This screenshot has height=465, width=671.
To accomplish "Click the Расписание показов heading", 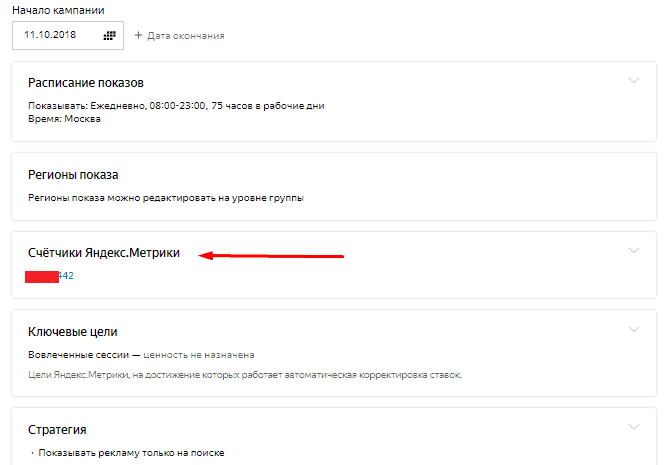I will tap(86, 83).
